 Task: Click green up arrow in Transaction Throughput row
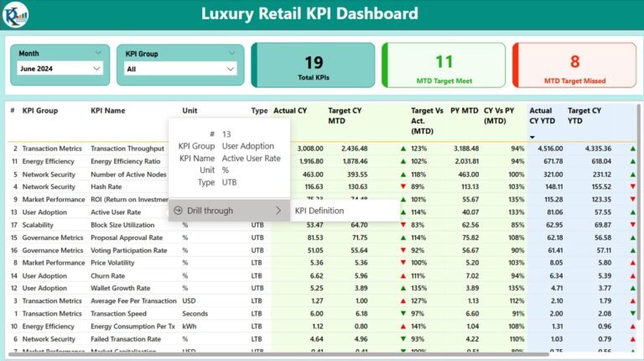pos(402,149)
